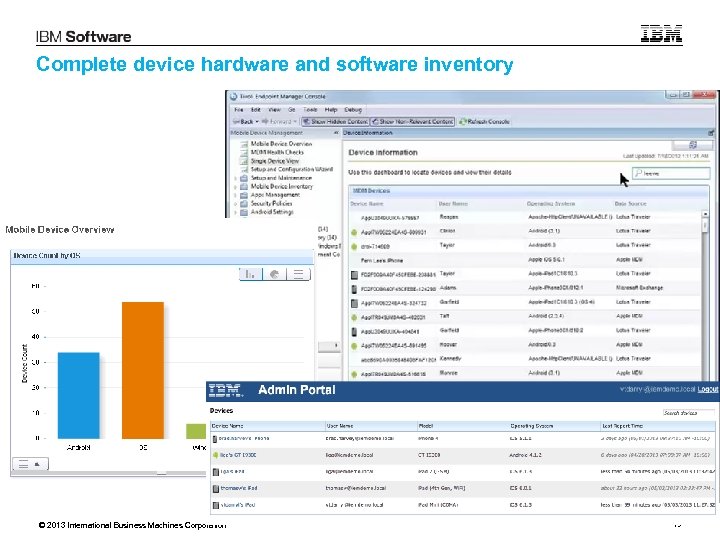
Task: Select 'Fern Lee's iPhone' device row
Action: tap(524, 260)
